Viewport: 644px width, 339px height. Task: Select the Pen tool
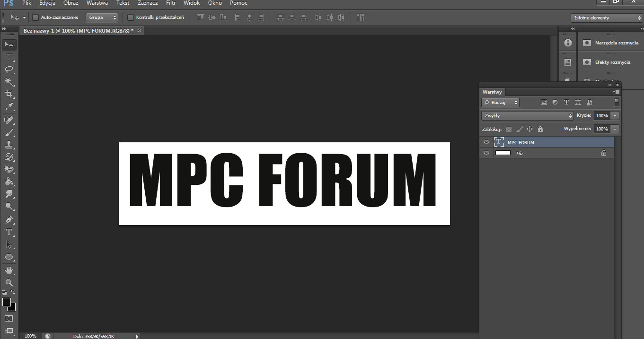[x=9, y=220]
